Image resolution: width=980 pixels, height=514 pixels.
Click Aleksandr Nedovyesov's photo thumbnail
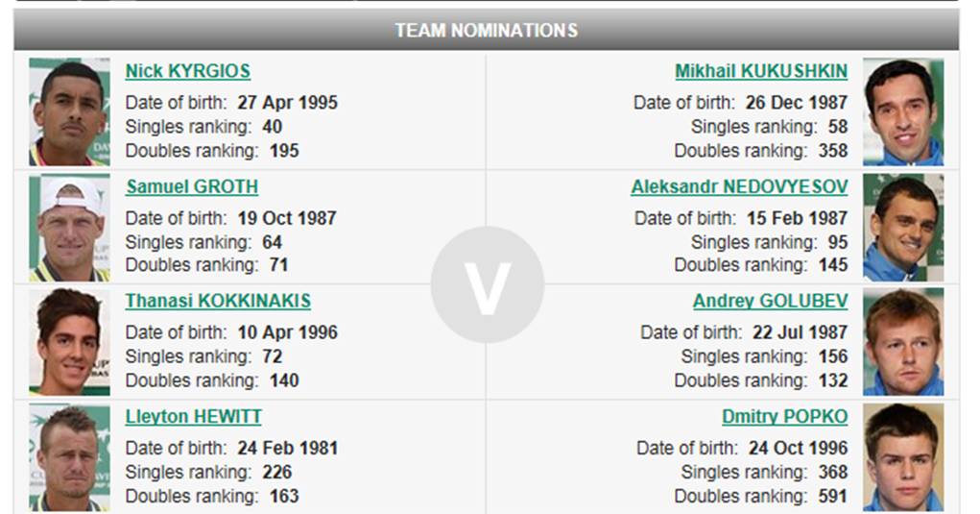pyautogui.click(x=902, y=227)
